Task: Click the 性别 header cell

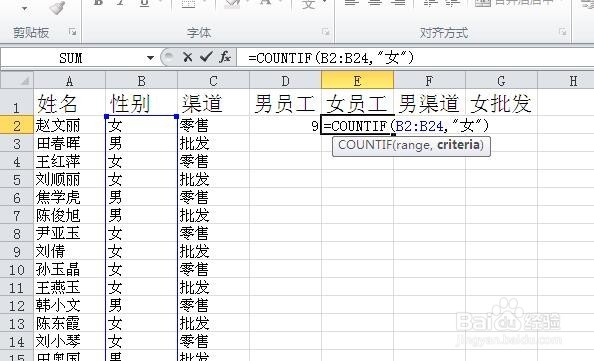Action: [x=141, y=103]
